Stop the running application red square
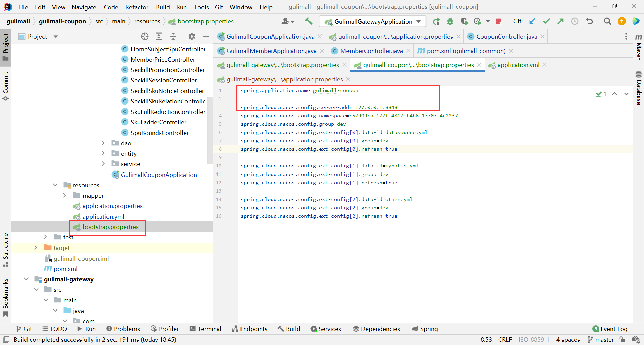644x345 pixels. point(498,21)
